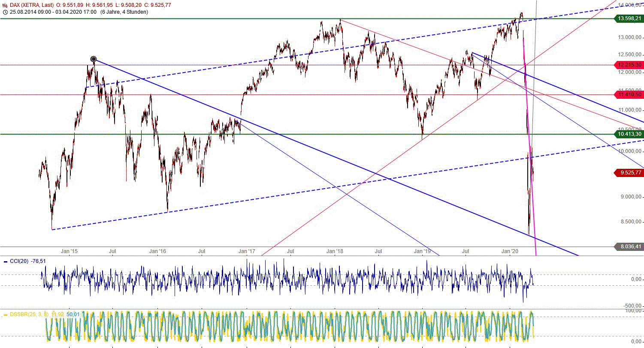This screenshot has width=644, height=348.
Task: Click the 13.000,00 price axis label
Action: pyautogui.click(x=629, y=37)
